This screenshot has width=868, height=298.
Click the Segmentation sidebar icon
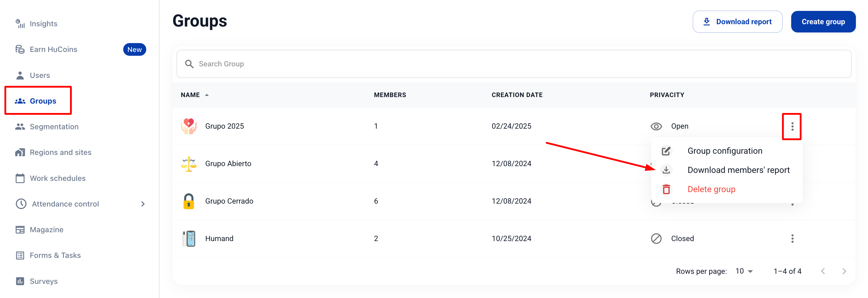(20, 127)
